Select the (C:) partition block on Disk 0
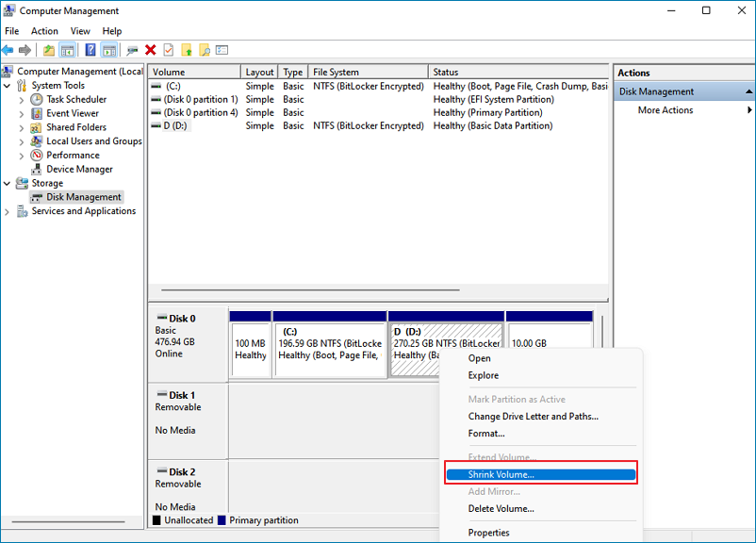Screen dimensions: 756x543 329,344
